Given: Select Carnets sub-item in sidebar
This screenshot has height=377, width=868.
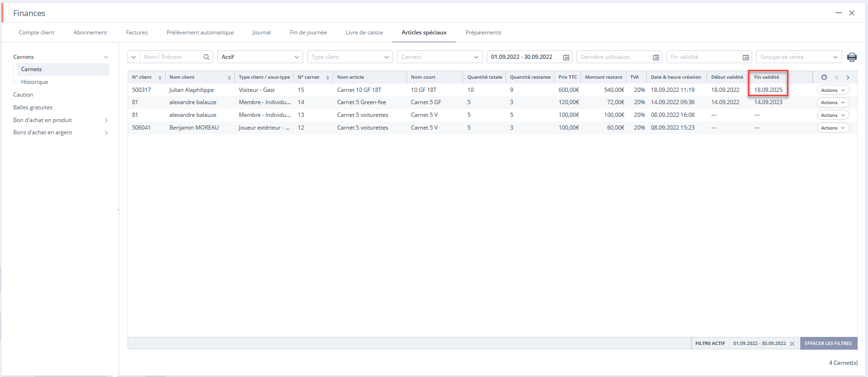Looking at the screenshot, I should [x=63, y=69].
